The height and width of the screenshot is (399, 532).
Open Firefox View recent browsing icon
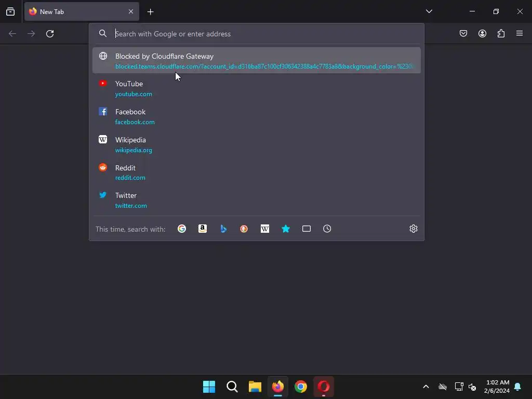click(x=10, y=11)
